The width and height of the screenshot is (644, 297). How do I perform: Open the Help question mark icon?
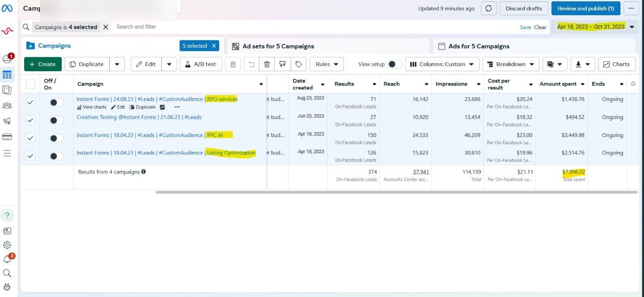click(7, 215)
